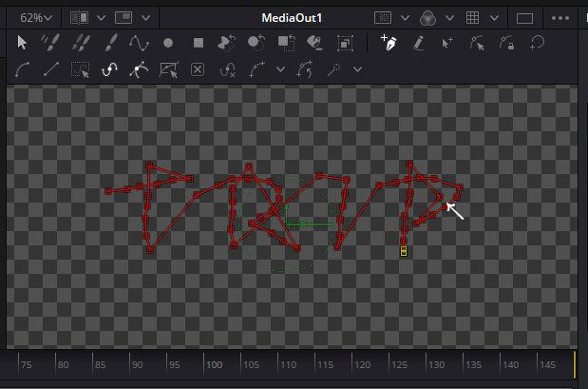
Task: Toggle the A/B split wipe view
Action: (x=80, y=18)
